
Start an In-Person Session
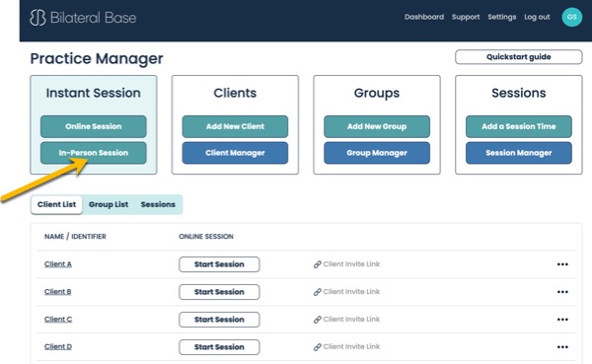(94, 153)
